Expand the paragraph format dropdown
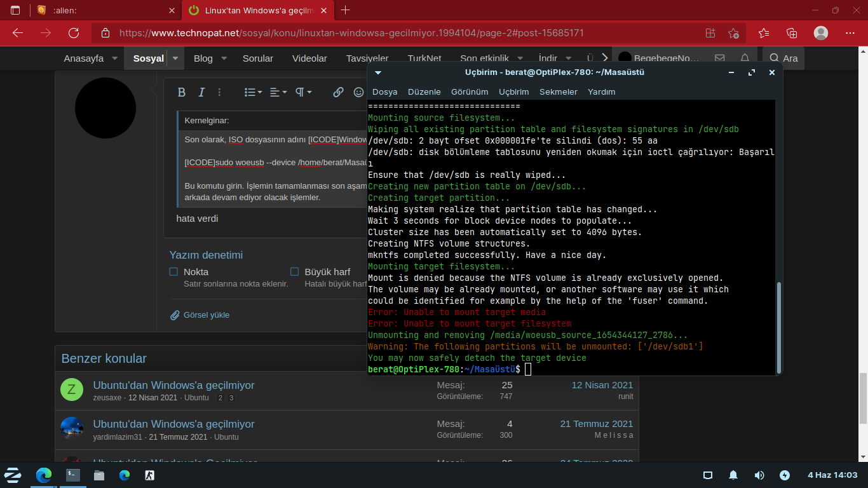This screenshot has width=868, height=488. point(303,92)
